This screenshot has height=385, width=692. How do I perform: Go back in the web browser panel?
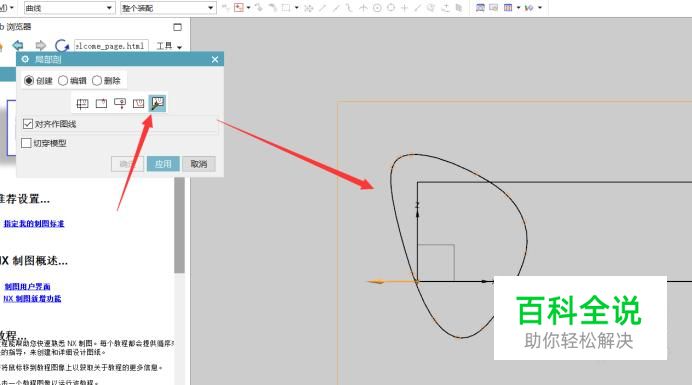[18, 45]
